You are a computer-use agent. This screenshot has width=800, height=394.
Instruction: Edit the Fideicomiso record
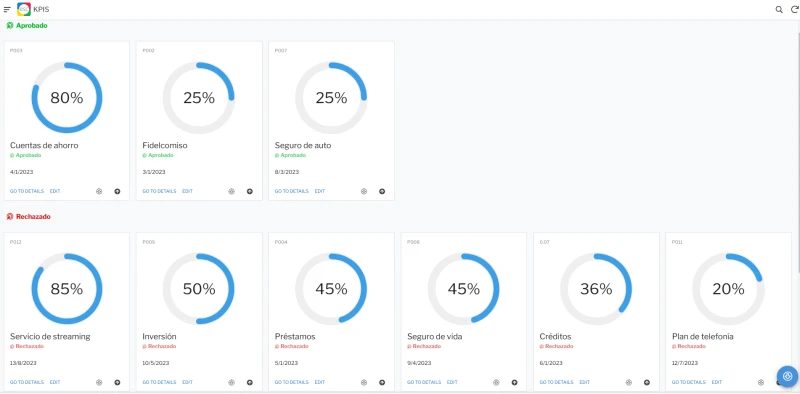pos(187,191)
